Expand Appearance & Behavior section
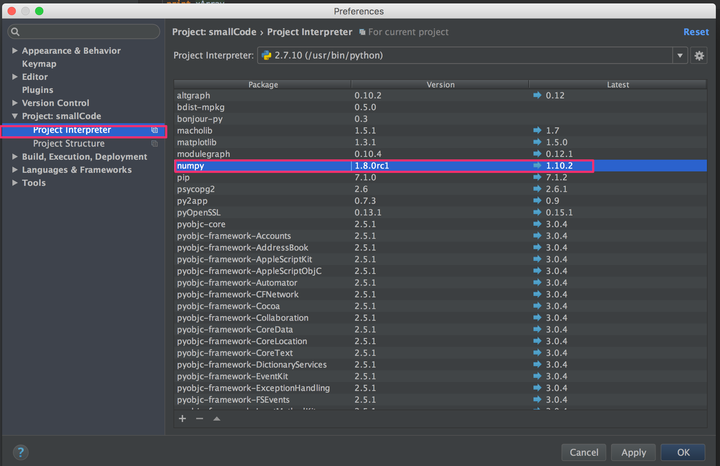Viewport: 720px width, 466px height. [15, 51]
